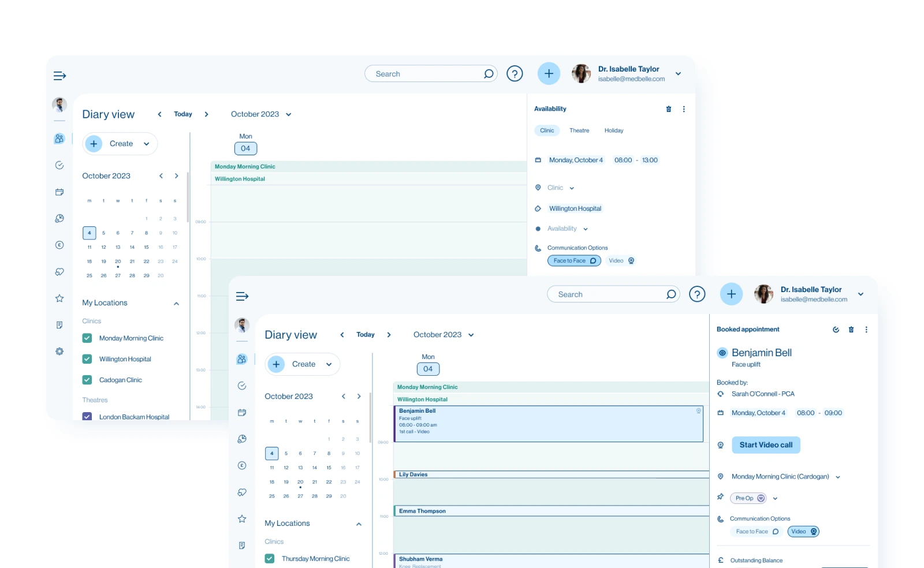The width and height of the screenshot is (924, 568).
Task: Expand profile menu chevron in Booked appointment window
Action: click(x=861, y=294)
